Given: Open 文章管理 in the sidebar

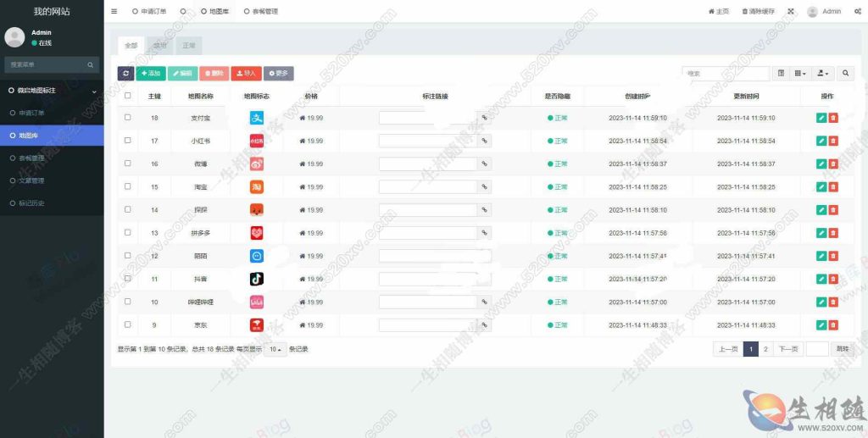Looking at the screenshot, I should [x=52, y=180].
